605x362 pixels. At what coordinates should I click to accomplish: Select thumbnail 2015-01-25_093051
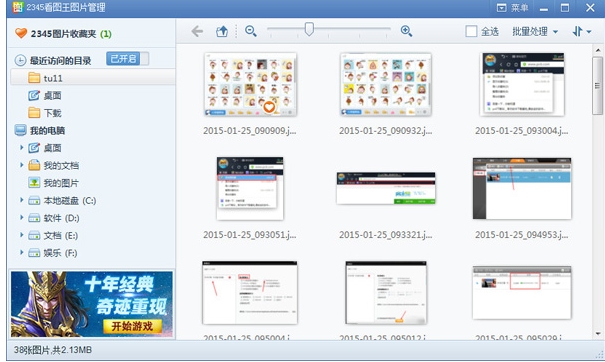(250, 189)
